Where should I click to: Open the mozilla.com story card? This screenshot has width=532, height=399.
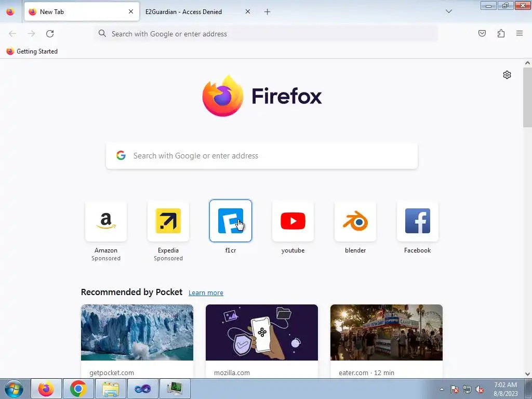coord(262,341)
